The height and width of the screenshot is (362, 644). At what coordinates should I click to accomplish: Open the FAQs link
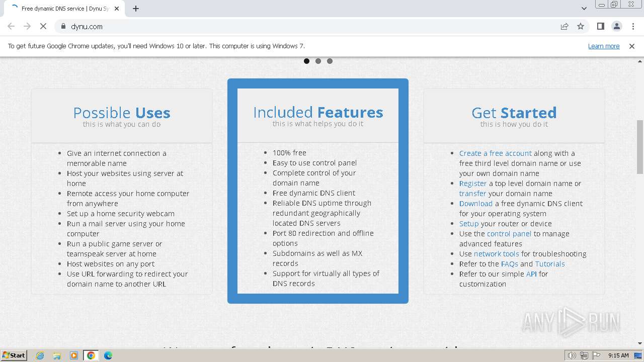[x=510, y=264]
